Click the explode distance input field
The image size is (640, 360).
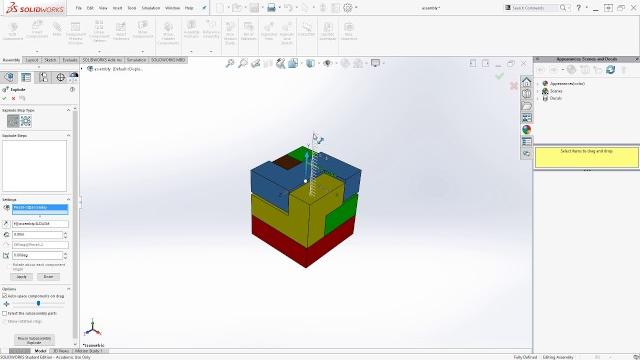click(x=37, y=235)
